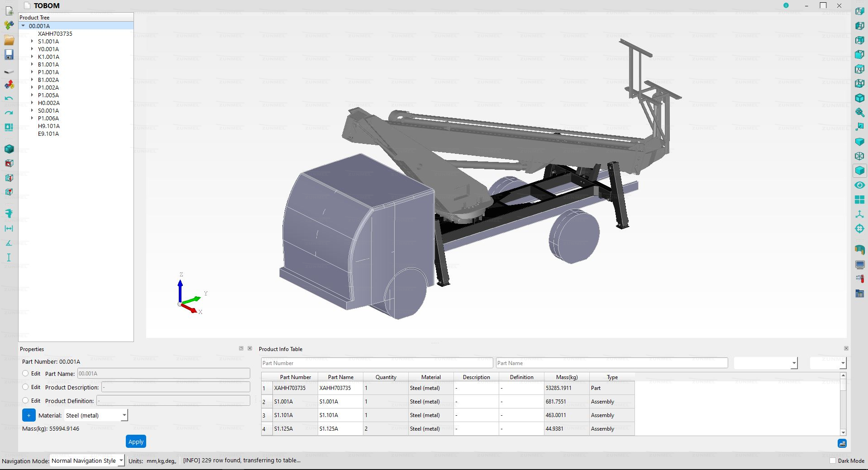Open the Material dropdown in Properties
The width and height of the screenshot is (868, 470).
click(96, 415)
